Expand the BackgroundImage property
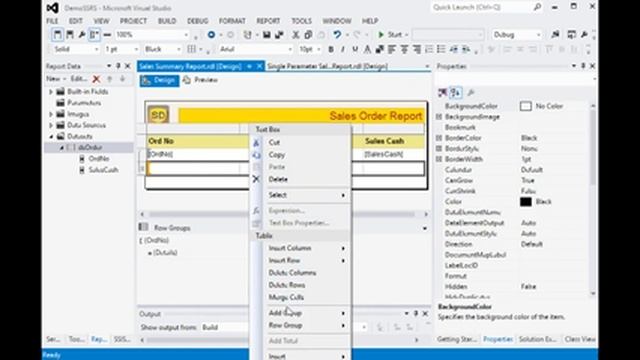This screenshot has width=640, height=360. [x=439, y=117]
